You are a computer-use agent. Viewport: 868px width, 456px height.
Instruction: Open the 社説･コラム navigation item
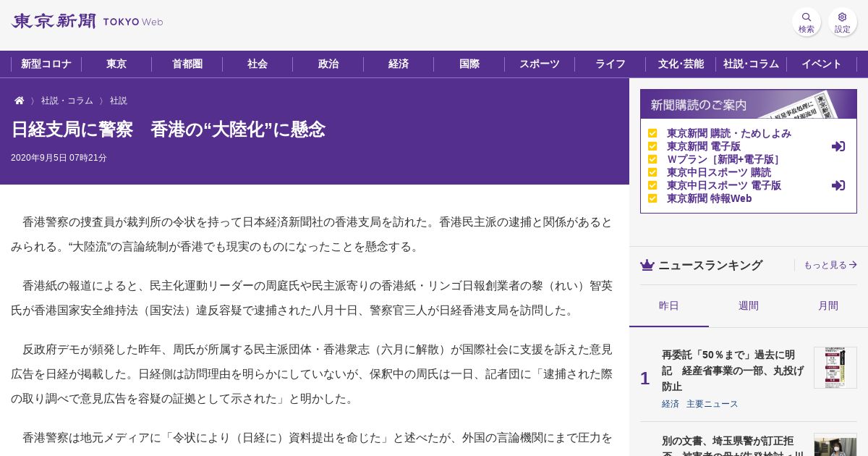[x=752, y=64]
